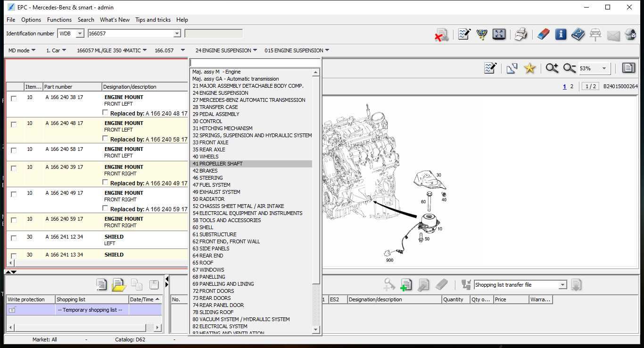The height and width of the screenshot is (348, 644).
Task: Click the printer with mail icon
Action: coord(630,34)
